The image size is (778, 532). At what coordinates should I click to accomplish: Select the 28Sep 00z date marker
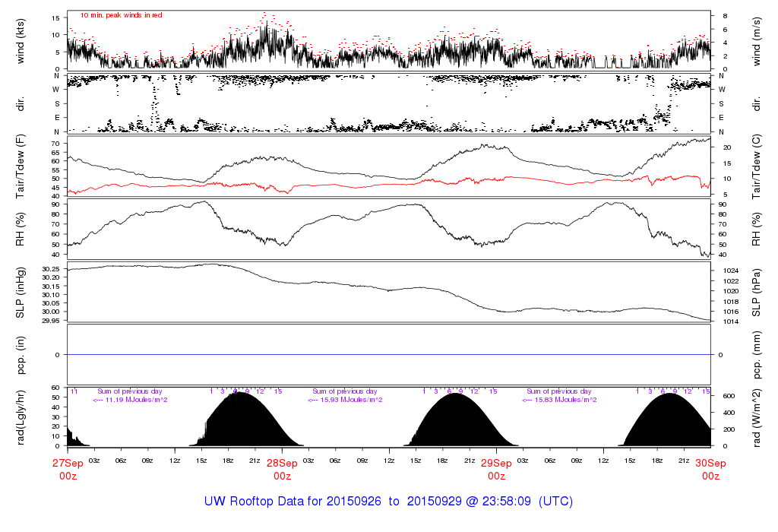282,468
